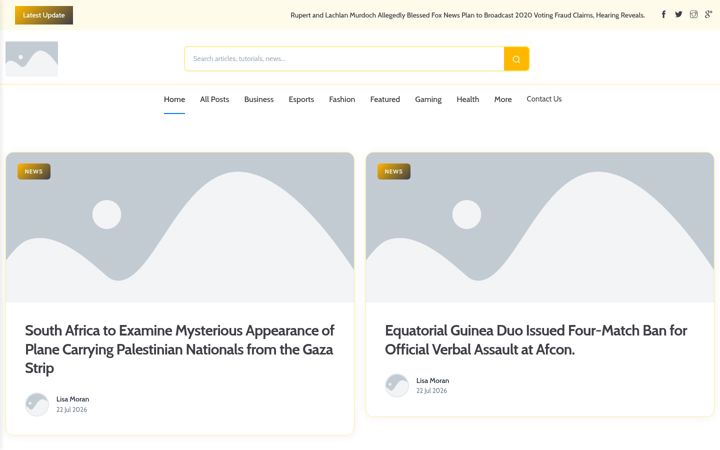720x450 pixels.
Task: Open the Rupert and Lachlan Murdoch headline
Action: pos(467,15)
